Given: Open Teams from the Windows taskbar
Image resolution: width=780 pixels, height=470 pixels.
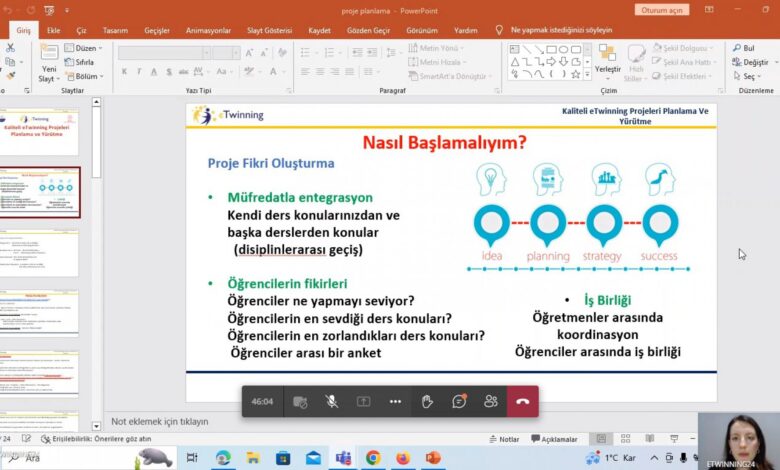Looking at the screenshot, I should click(343, 458).
